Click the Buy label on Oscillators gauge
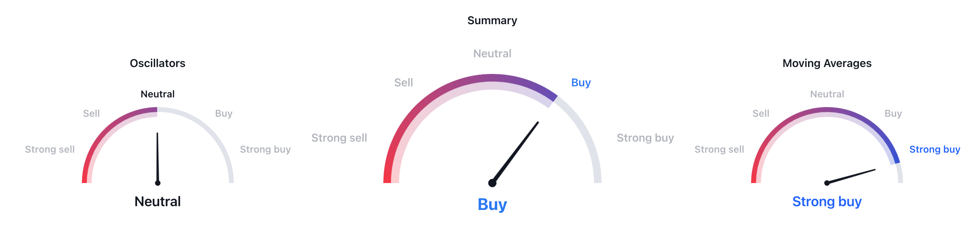This screenshot has width=980, height=230. 224,114
